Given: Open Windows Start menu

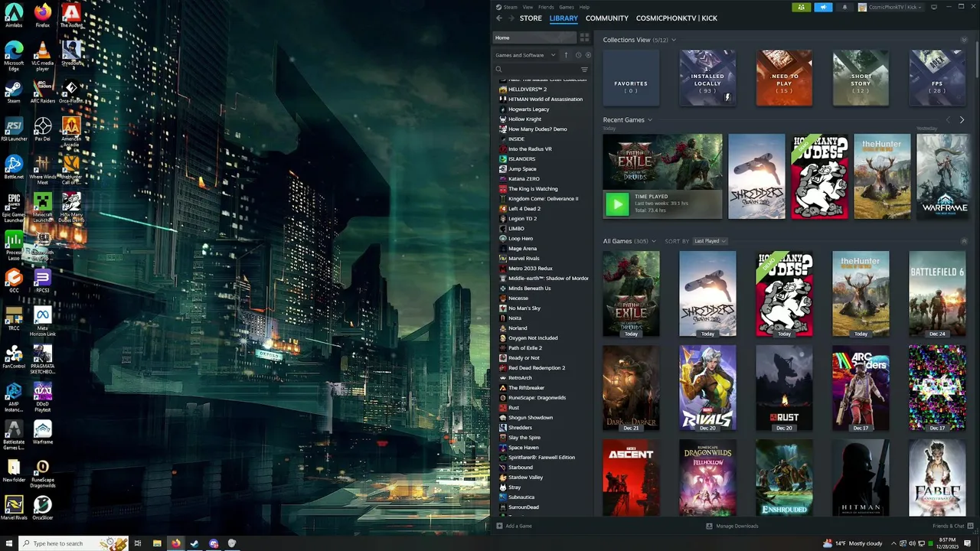Looking at the screenshot, I should (x=8, y=543).
